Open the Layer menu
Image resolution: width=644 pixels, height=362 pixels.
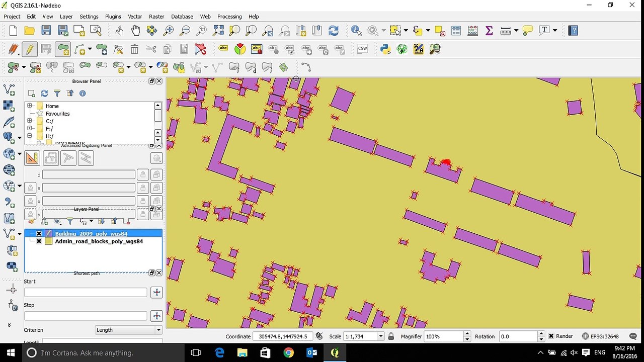click(66, 17)
